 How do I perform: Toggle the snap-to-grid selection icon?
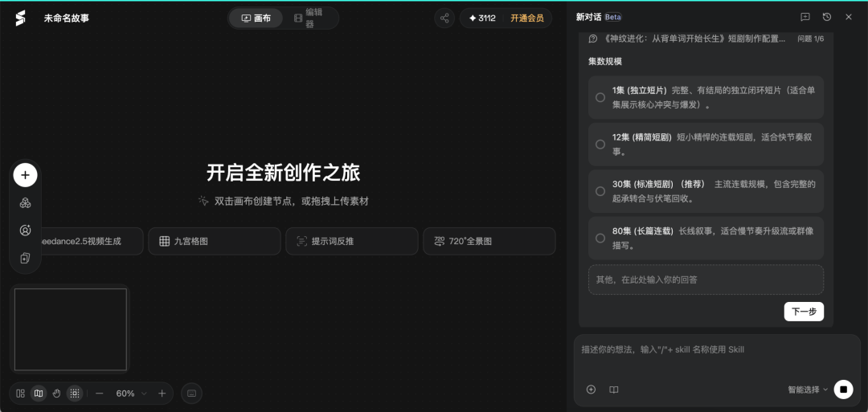click(75, 394)
